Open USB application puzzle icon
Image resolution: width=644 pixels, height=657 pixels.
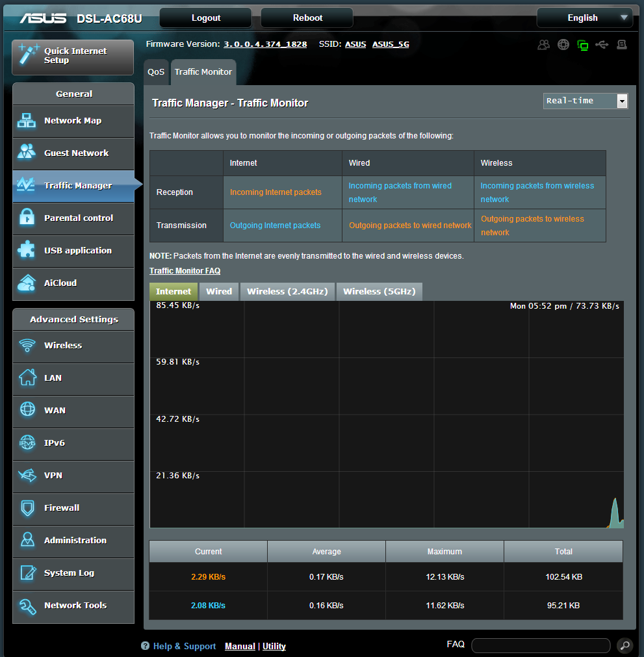[27, 250]
